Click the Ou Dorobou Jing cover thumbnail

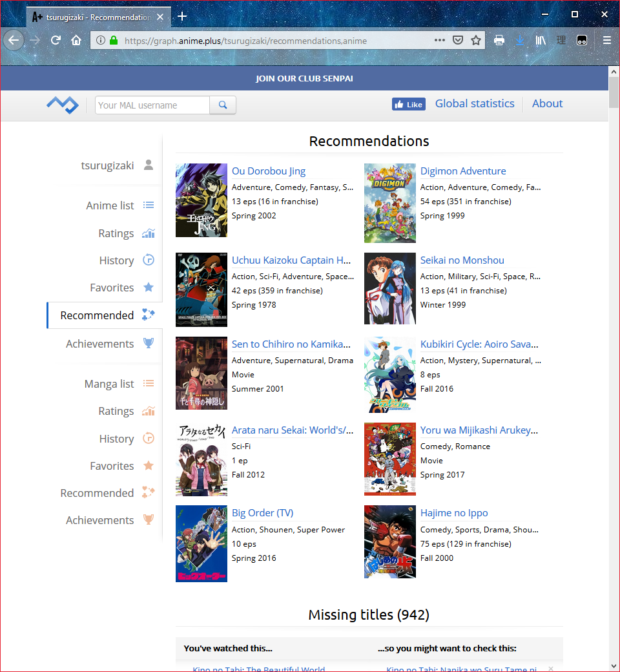(201, 200)
